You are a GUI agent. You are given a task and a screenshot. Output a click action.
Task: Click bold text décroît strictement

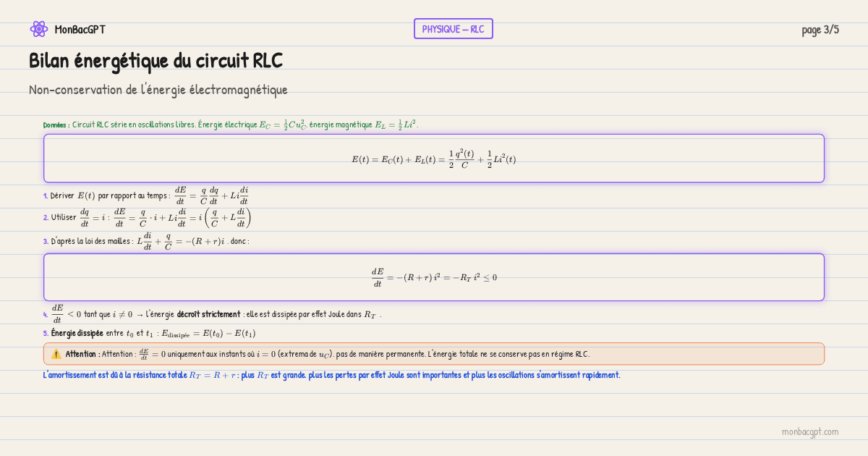pyautogui.click(x=208, y=314)
